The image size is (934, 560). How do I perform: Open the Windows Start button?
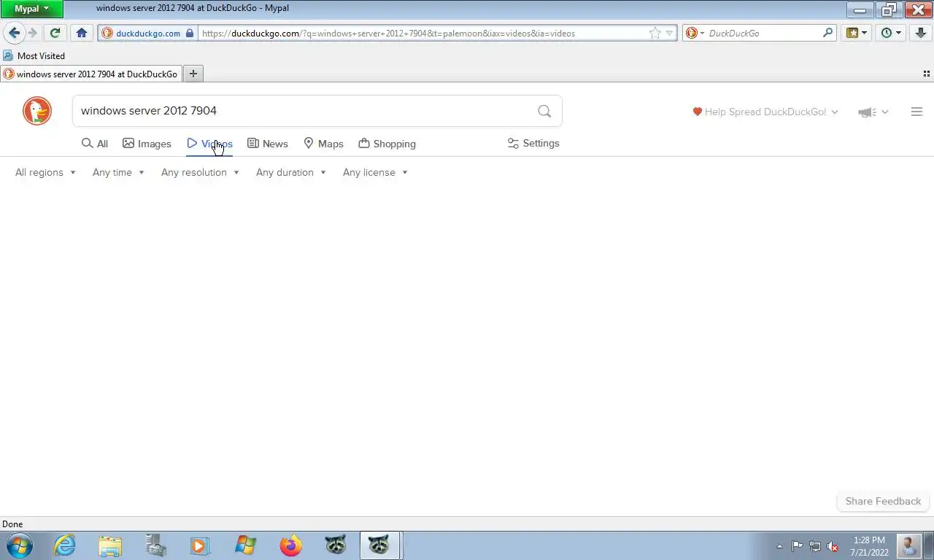[x=19, y=545]
